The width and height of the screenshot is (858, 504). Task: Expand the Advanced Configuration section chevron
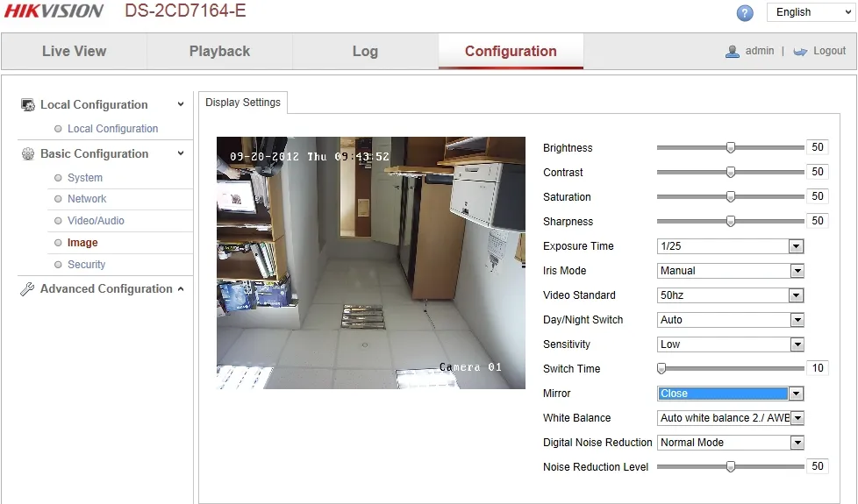[x=181, y=288]
